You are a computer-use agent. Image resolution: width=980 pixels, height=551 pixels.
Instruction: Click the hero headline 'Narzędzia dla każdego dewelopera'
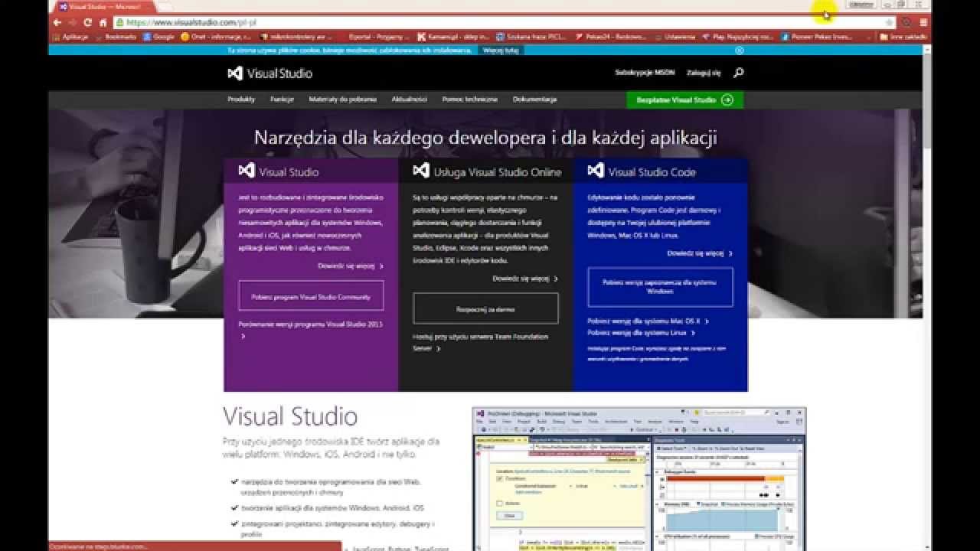485,138
